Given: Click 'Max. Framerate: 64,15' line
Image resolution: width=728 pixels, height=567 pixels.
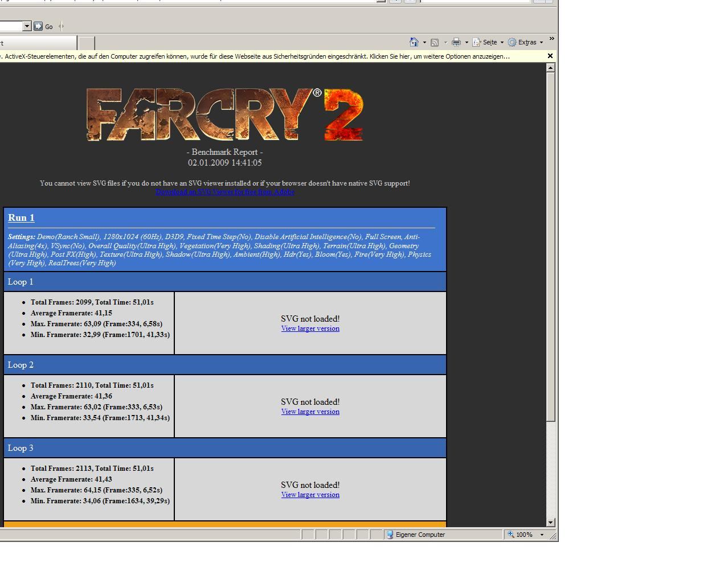Looking at the screenshot, I should coord(96,490).
